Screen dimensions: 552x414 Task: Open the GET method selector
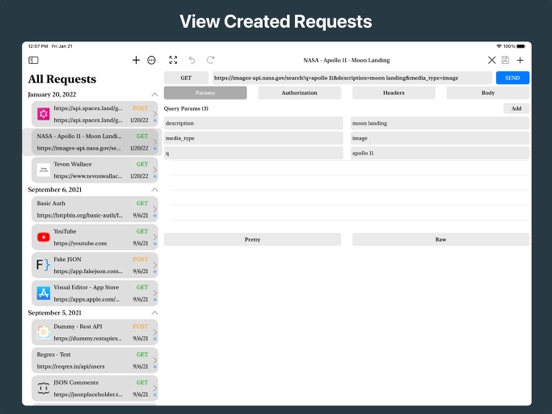[186, 78]
